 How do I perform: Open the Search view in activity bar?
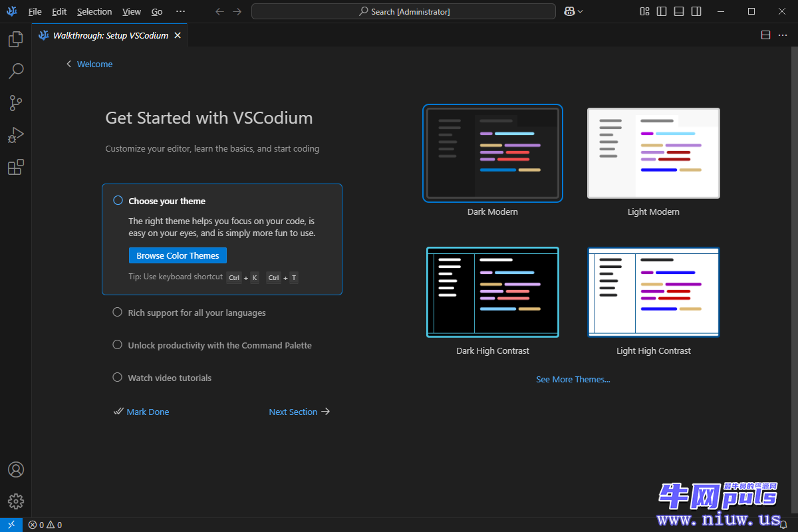[15, 70]
